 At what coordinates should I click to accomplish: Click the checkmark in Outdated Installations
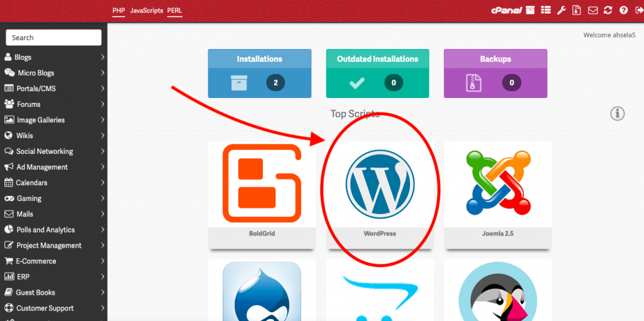(357, 83)
